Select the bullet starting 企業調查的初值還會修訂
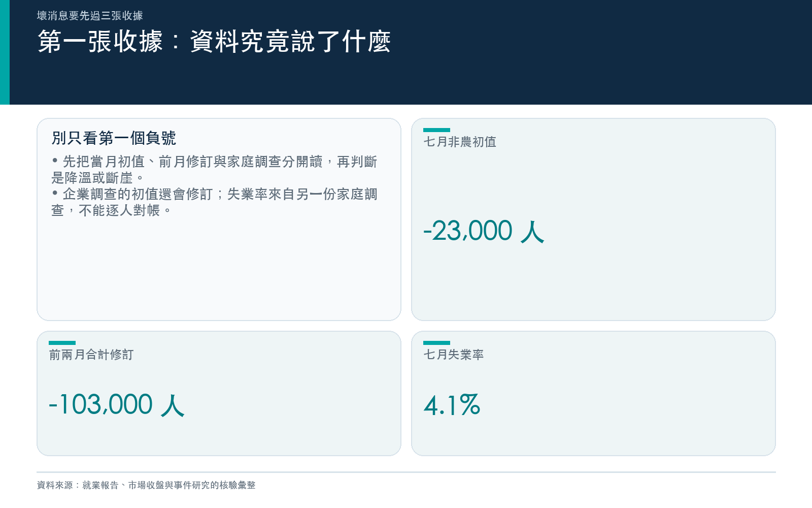This screenshot has height=508, width=812. coord(214,202)
